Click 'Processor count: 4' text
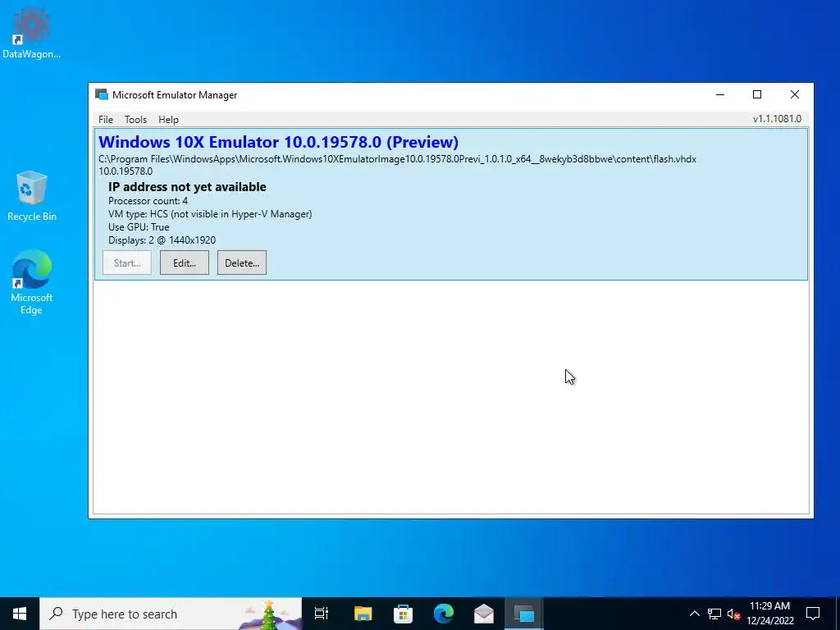The width and height of the screenshot is (840, 630). pos(148,201)
